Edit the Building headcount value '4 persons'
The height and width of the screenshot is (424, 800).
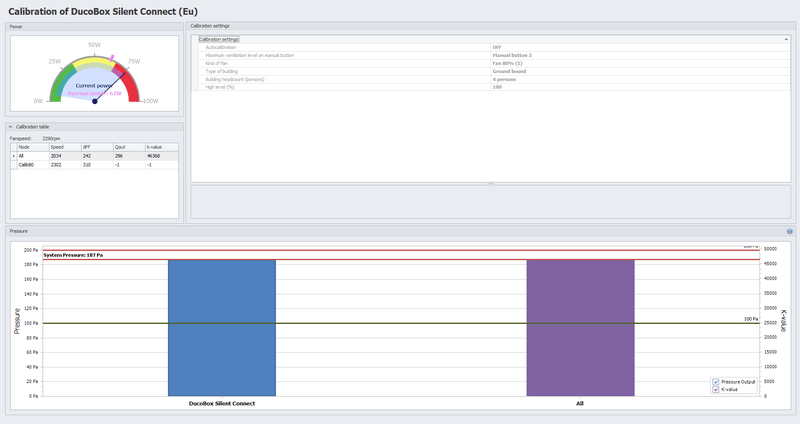coord(640,79)
